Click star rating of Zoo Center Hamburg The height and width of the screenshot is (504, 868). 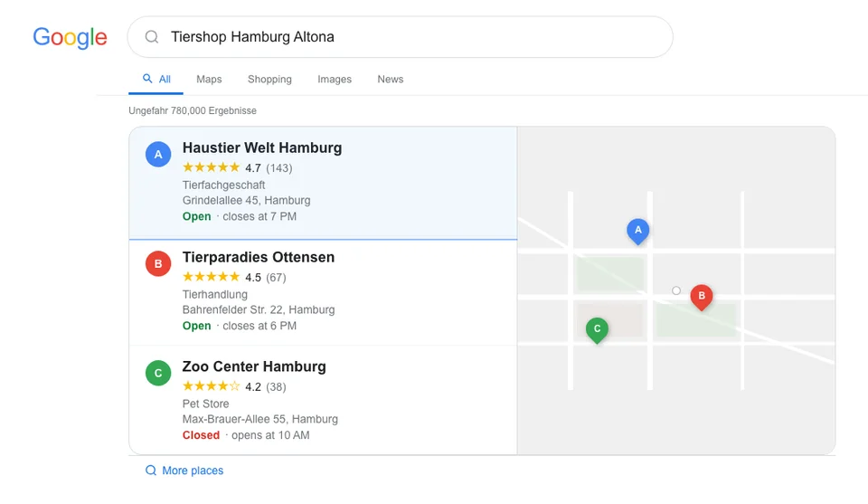click(211, 386)
